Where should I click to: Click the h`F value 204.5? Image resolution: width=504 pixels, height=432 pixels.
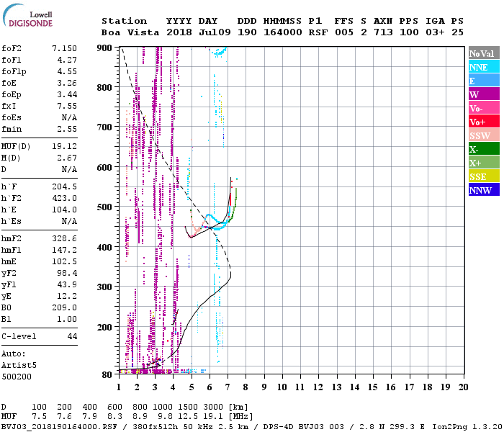coord(64,186)
